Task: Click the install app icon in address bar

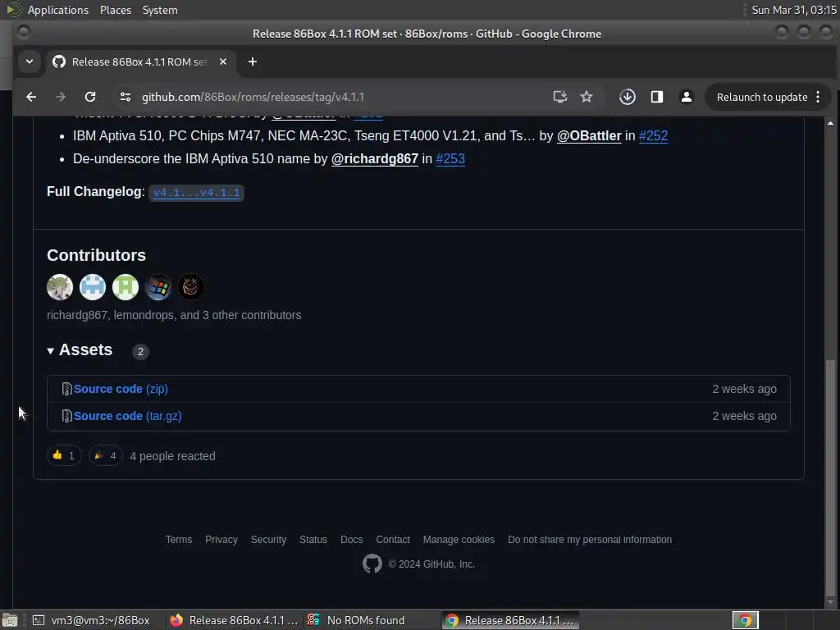Action: point(559,97)
